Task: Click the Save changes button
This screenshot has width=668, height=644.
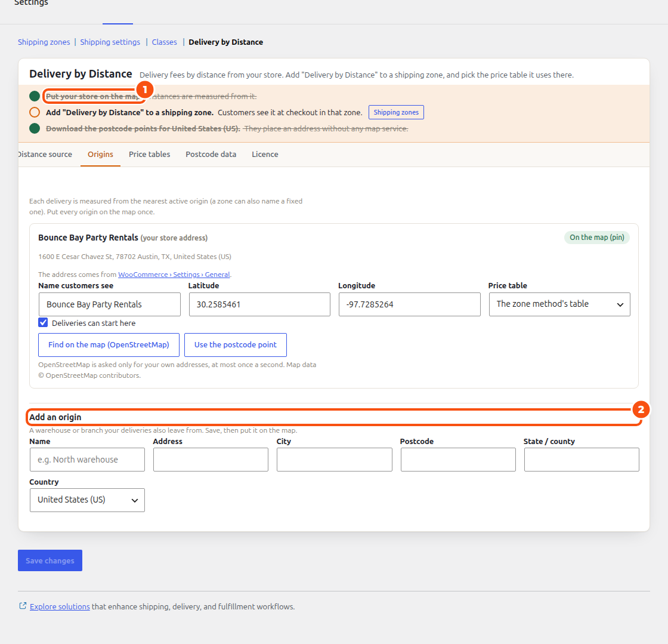Action: [x=50, y=560]
